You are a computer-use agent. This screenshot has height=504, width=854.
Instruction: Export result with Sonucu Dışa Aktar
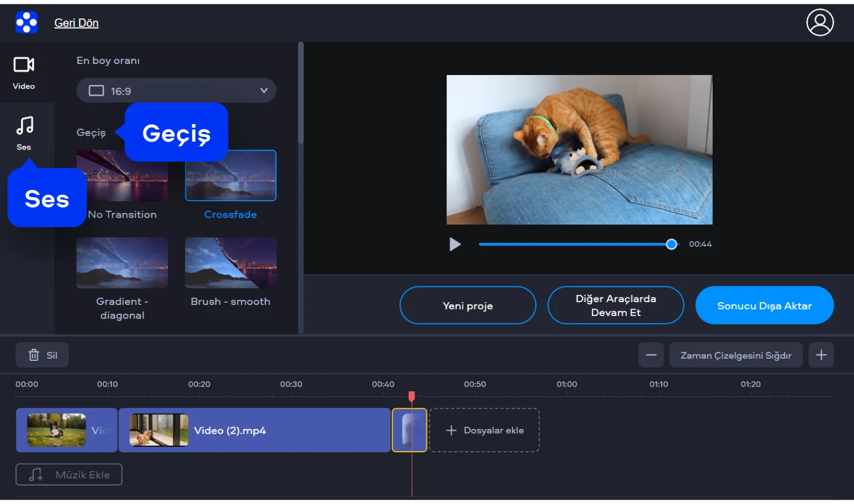pos(764,305)
